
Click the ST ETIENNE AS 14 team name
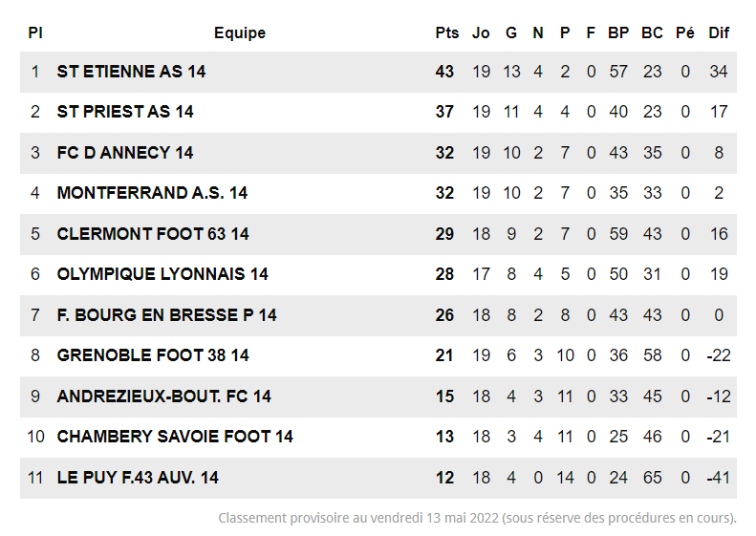click(131, 72)
